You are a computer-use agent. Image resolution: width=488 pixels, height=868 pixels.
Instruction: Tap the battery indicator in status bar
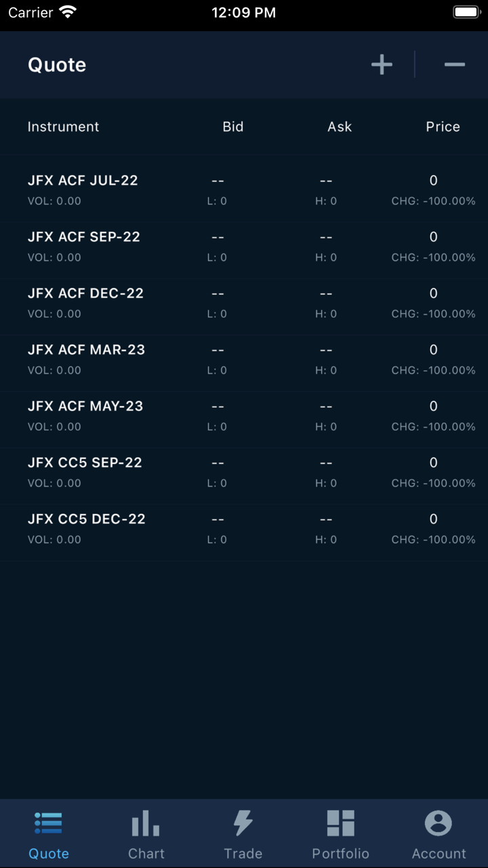[466, 12]
